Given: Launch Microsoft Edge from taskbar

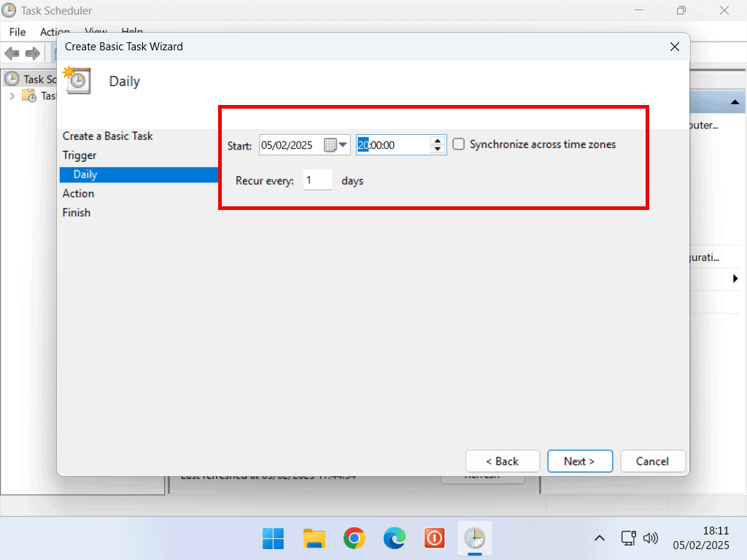Looking at the screenshot, I should [395, 539].
